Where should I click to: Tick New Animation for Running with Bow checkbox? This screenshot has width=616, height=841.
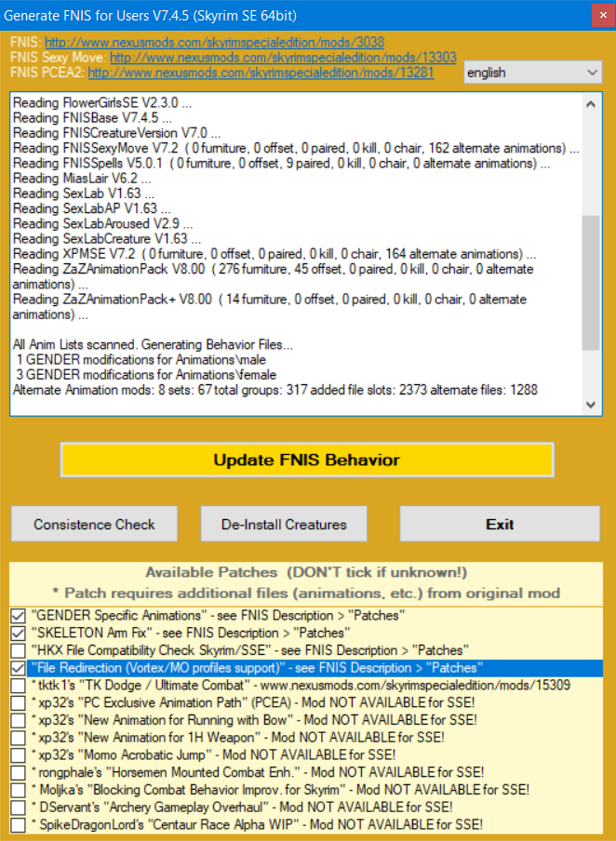[x=19, y=720]
